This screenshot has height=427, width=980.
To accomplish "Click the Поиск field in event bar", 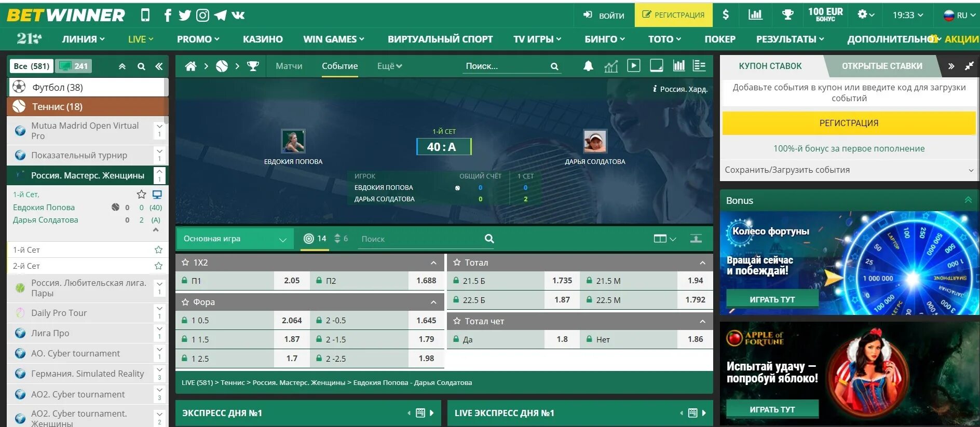I will point(512,66).
